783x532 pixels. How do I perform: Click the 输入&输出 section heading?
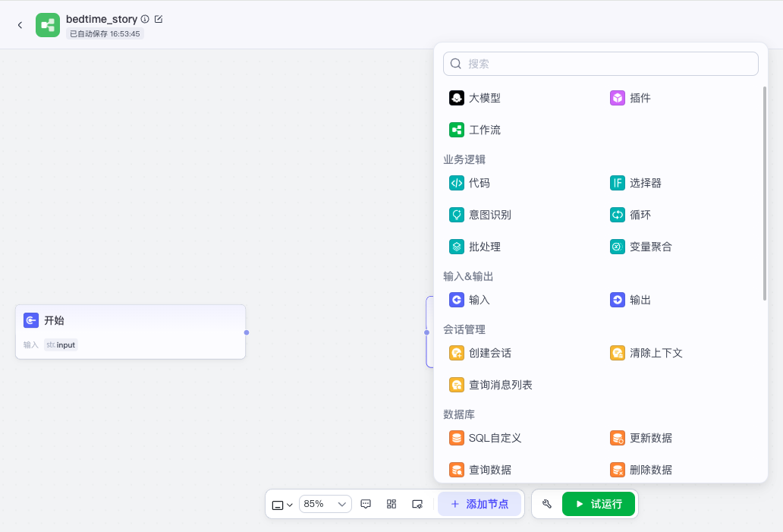[468, 276]
